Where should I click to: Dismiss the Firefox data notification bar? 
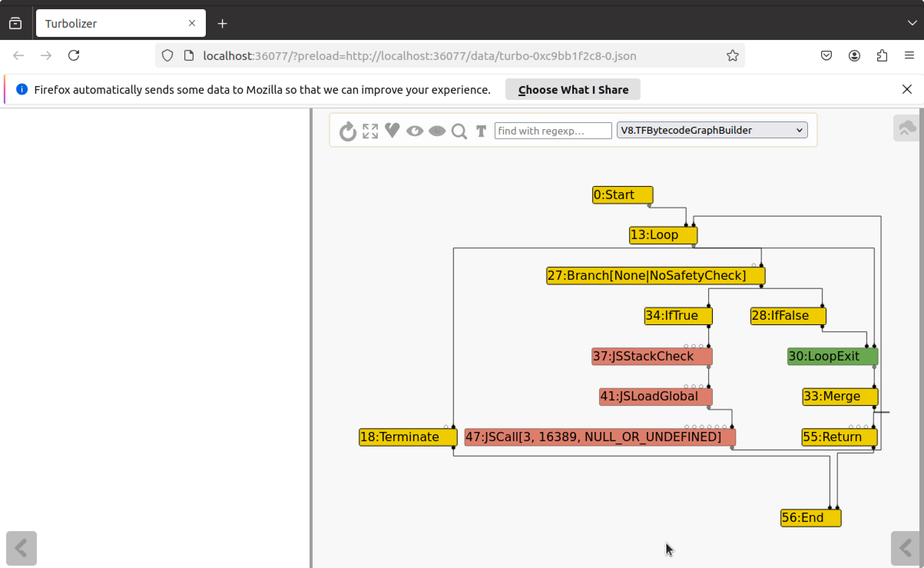[907, 89]
